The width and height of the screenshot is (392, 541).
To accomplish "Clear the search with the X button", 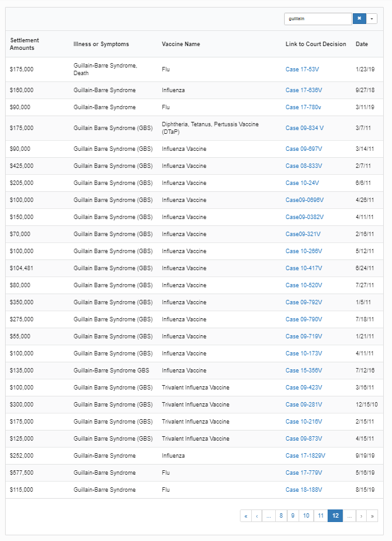I will [x=359, y=19].
